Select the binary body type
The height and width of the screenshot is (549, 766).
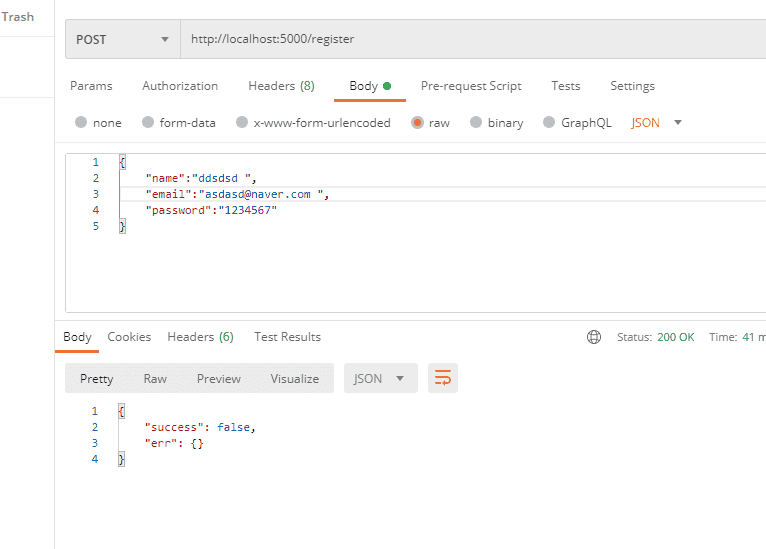point(476,123)
